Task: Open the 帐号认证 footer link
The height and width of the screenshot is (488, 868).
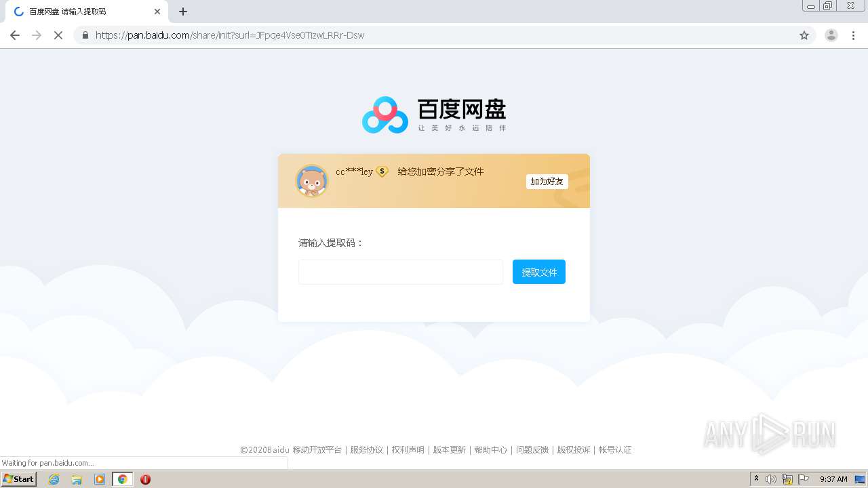Action: coord(615,450)
